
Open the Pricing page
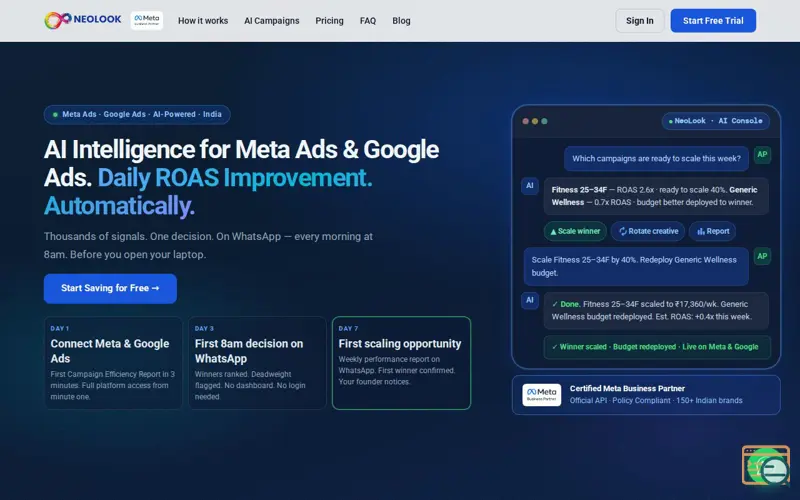coord(329,21)
